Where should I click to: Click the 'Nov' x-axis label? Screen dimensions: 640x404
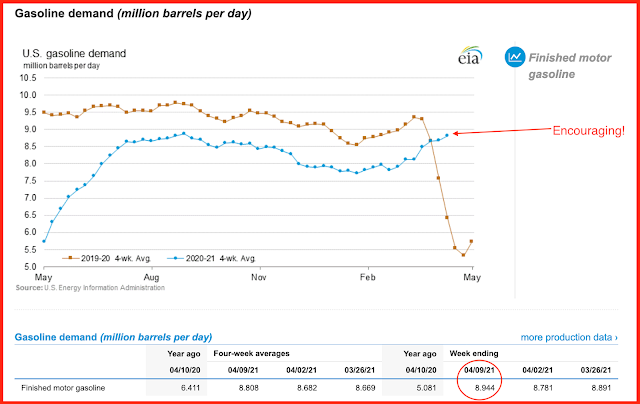259,277
